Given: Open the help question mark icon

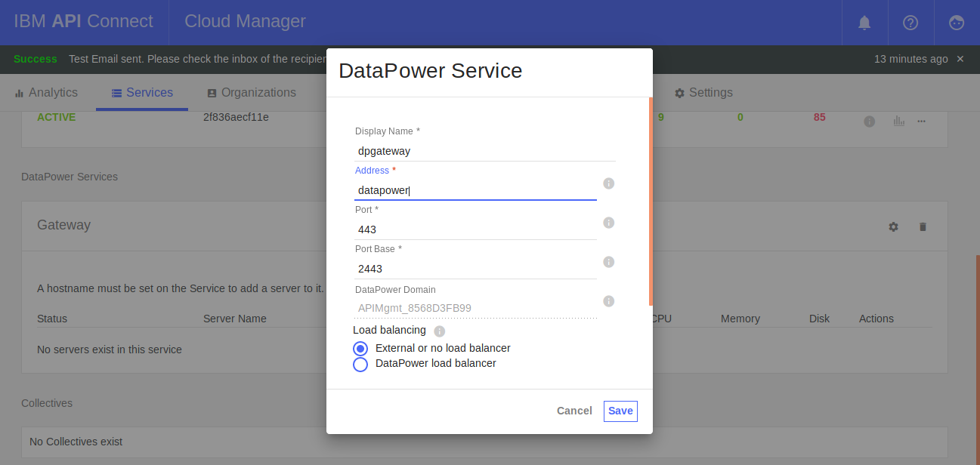Looking at the screenshot, I should point(910,23).
